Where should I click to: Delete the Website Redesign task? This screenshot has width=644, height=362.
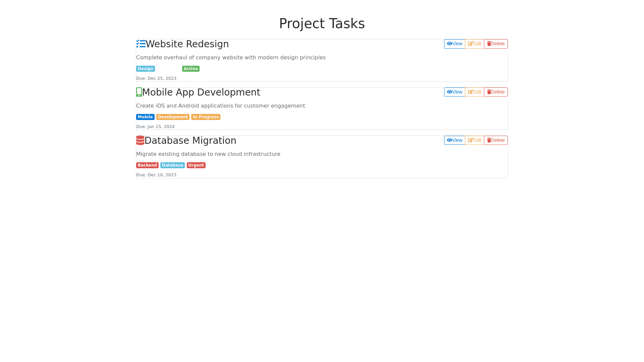pos(496,44)
